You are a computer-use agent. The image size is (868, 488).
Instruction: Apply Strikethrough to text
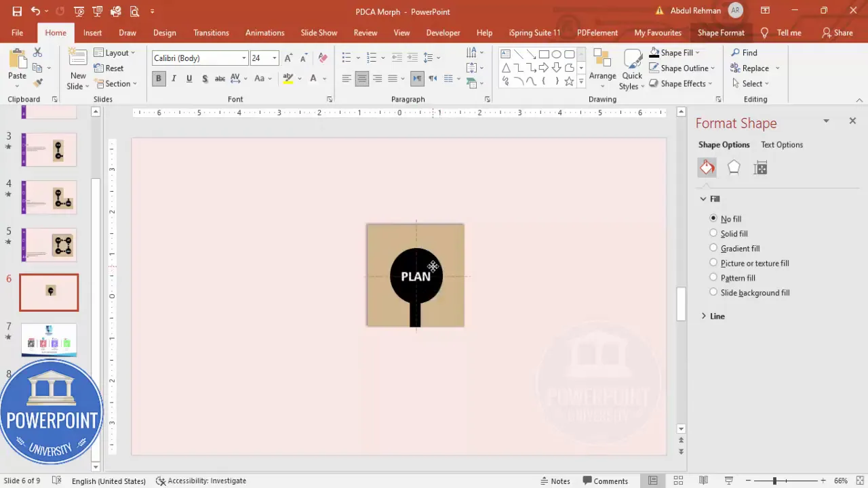coord(220,79)
